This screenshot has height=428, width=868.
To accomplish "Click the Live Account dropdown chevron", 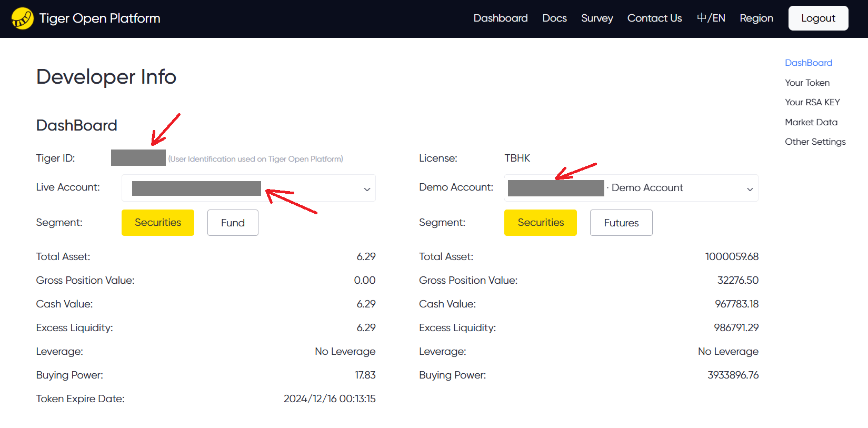I will tap(367, 189).
